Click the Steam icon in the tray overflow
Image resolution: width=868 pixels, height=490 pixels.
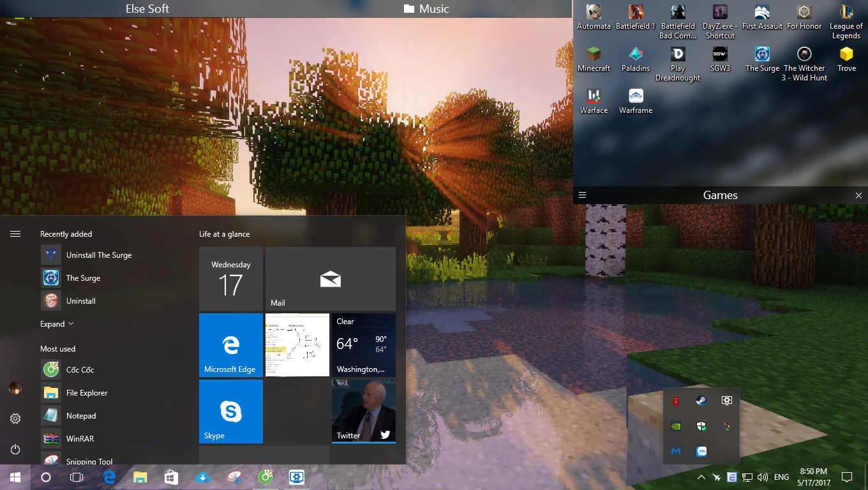coord(701,401)
